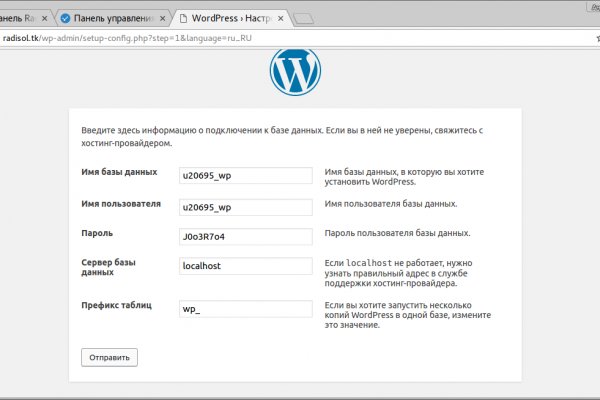The image size is (600, 400).
Task: Click the WordPress logo
Action: (296, 71)
